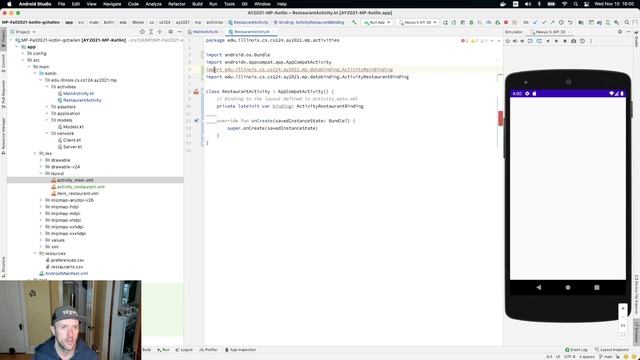Click the Make Project hammer icon
Viewport: 640px width, 360px height.
[354, 22]
